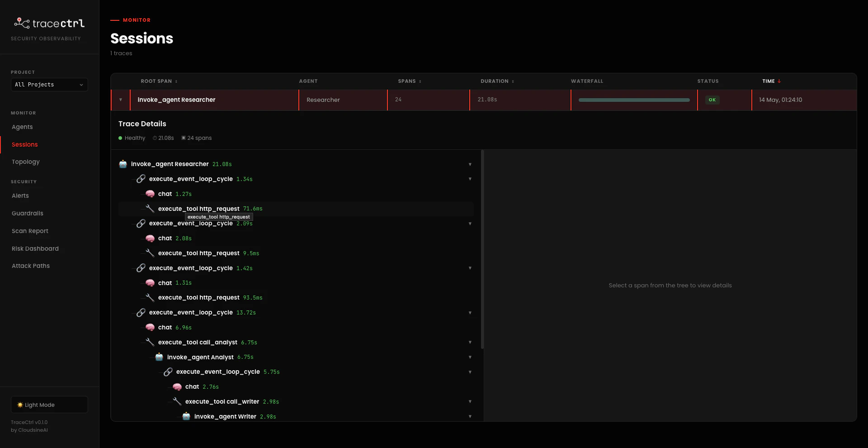
Task: Select the chat 1.27s span
Action: (296, 194)
